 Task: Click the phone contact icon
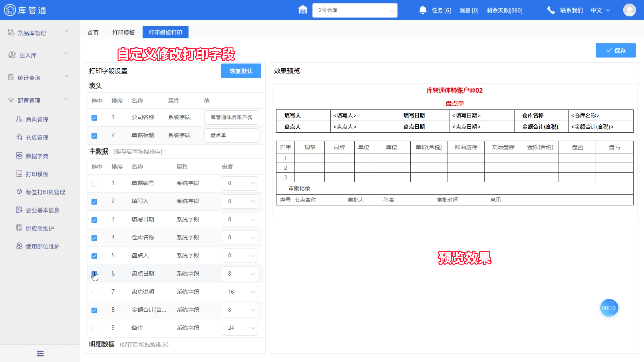tap(551, 10)
